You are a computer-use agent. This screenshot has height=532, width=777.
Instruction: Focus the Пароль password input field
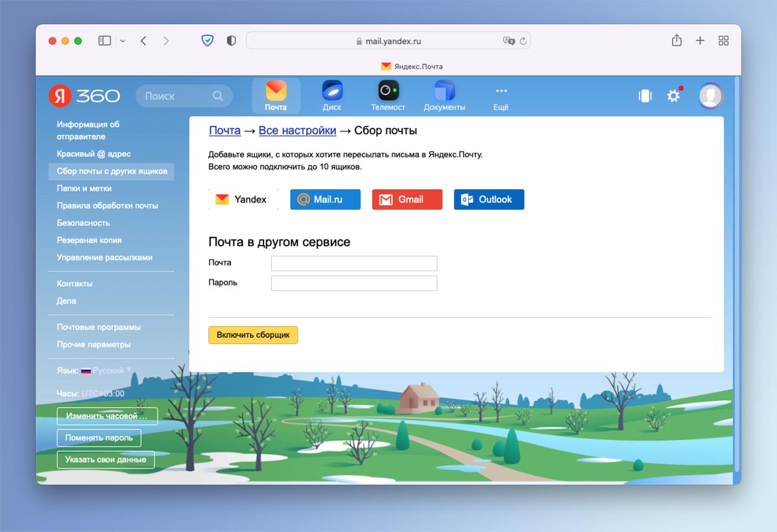(354, 283)
